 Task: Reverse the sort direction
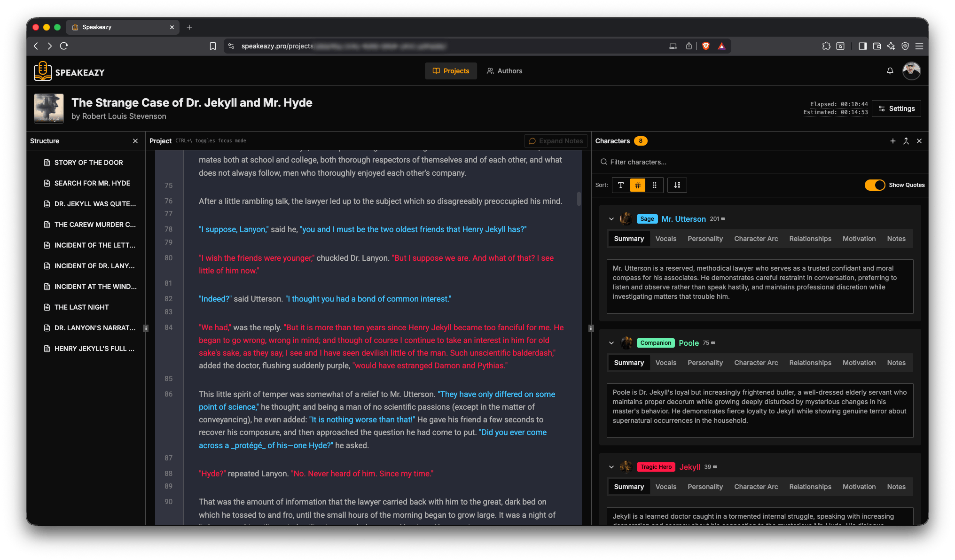coord(677,185)
